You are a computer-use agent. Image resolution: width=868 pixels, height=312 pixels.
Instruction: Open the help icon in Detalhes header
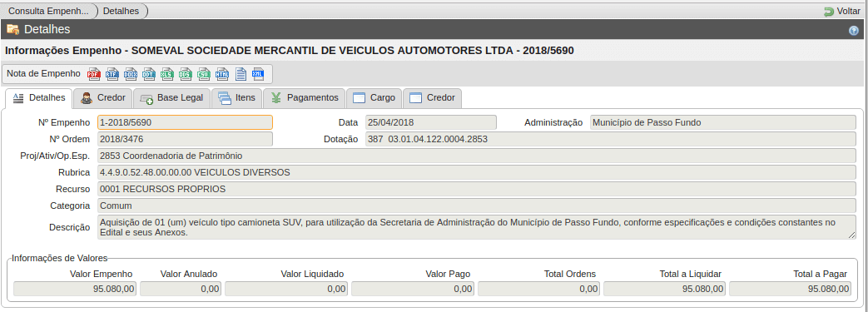[854, 31]
